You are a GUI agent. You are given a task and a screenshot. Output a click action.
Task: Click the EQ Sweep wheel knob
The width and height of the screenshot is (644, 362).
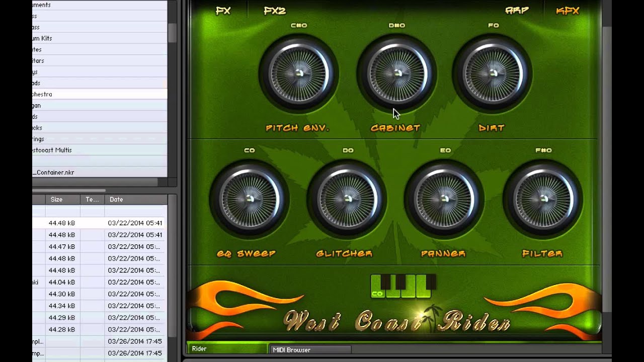tap(249, 199)
